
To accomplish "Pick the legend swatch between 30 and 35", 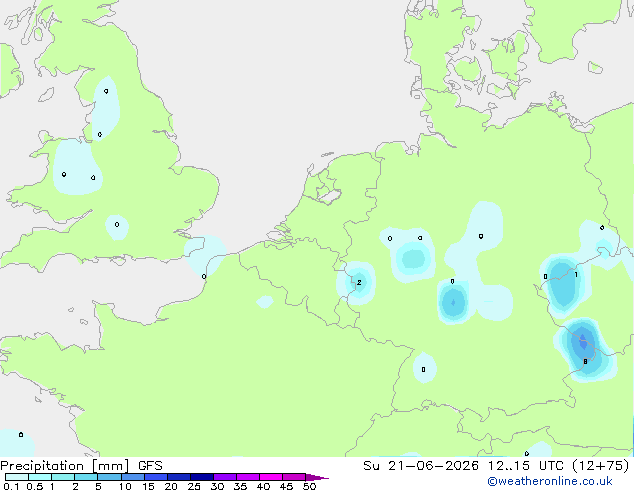I will coord(225,477).
